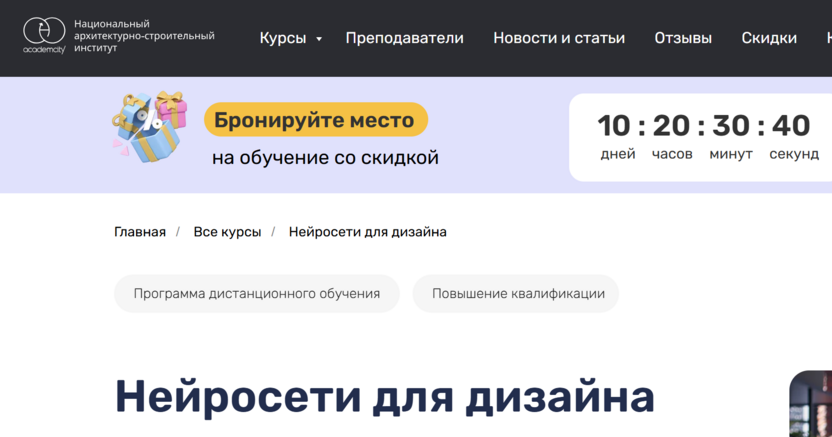Viewport: 832px width, 437px height.
Task: Open the Курсы menu item
Action: (x=283, y=38)
